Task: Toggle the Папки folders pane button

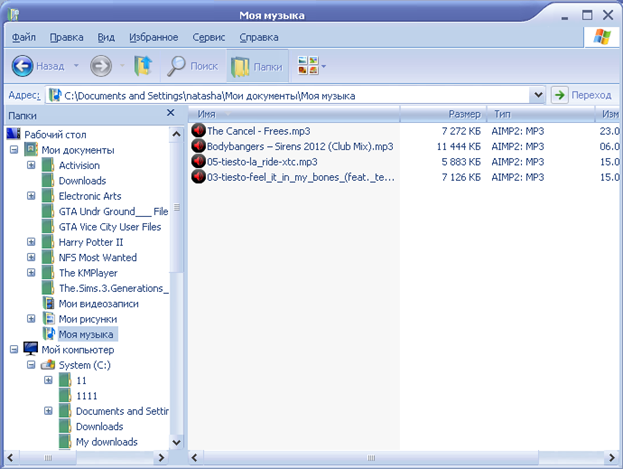Action: (x=257, y=66)
